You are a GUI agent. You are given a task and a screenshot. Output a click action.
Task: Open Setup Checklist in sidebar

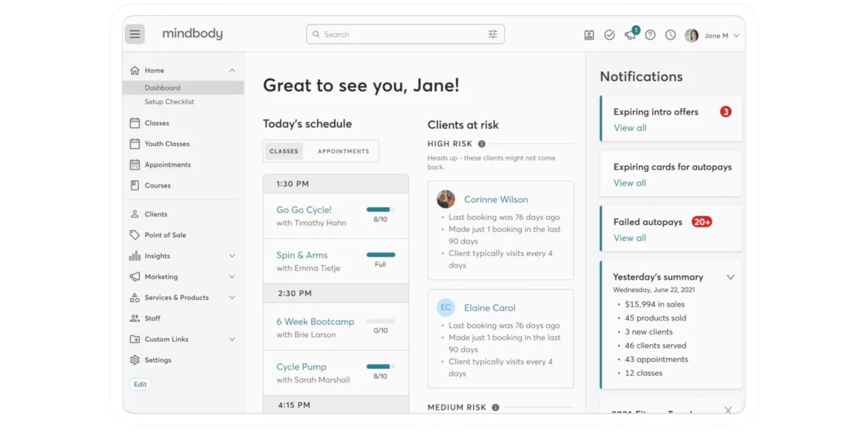coord(169,102)
